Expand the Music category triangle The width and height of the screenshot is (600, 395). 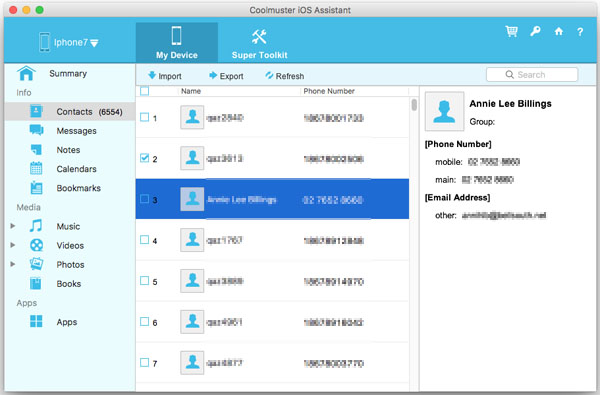(13, 226)
